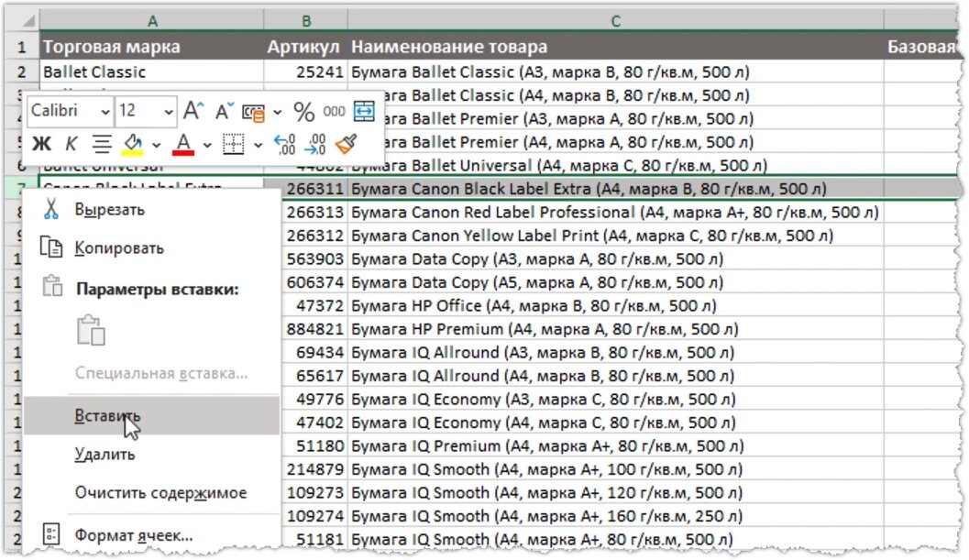Screen dimensions: 969x560
Task: Center-align the cell content
Action: (x=102, y=144)
